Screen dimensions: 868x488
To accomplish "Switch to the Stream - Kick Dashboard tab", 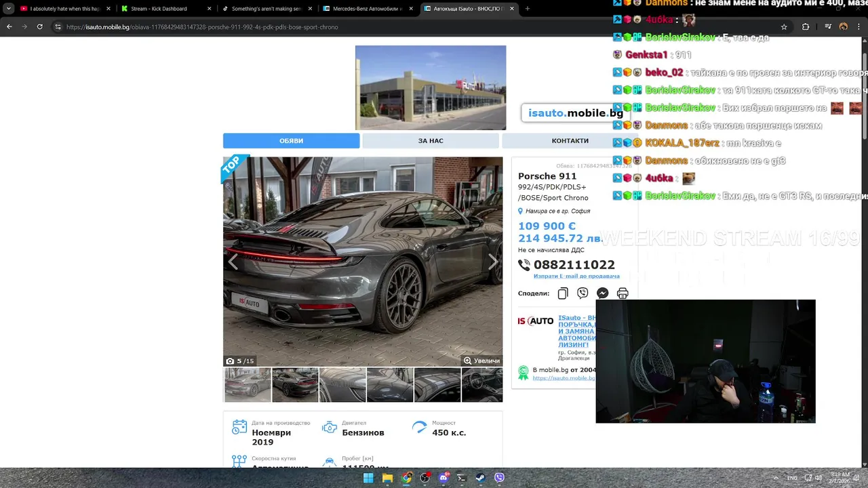I will coord(165,9).
